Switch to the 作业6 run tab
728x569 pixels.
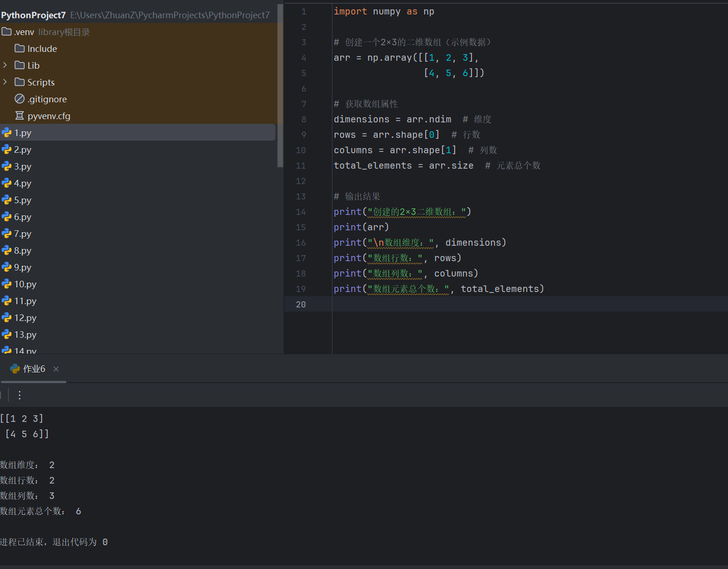click(x=34, y=369)
